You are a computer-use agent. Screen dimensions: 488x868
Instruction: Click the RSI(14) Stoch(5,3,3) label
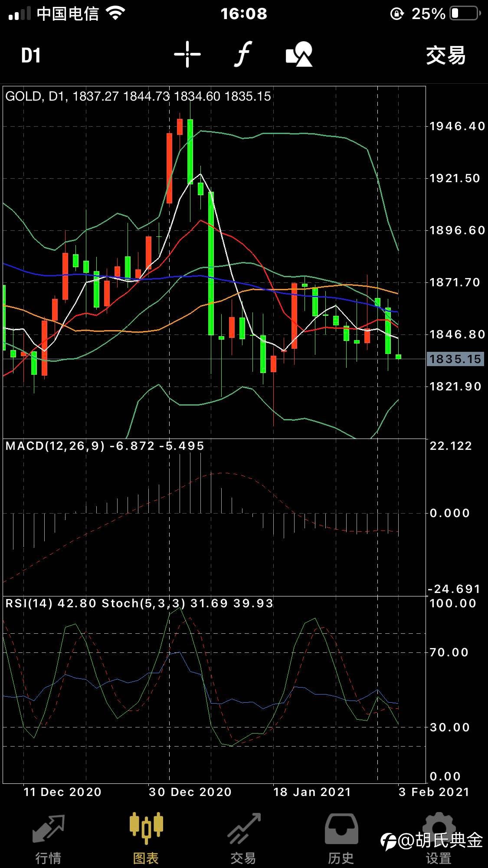click(139, 603)
